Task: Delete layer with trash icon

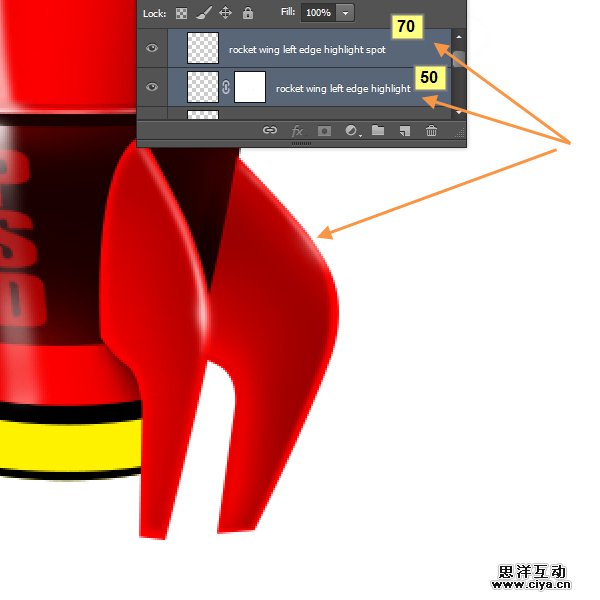Action: (431, 130)
